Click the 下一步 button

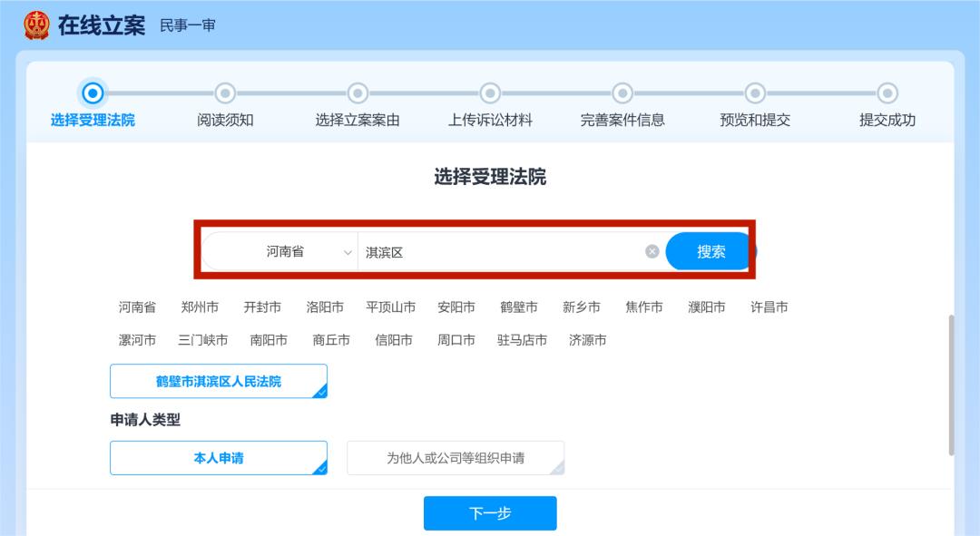pos(490,513)
